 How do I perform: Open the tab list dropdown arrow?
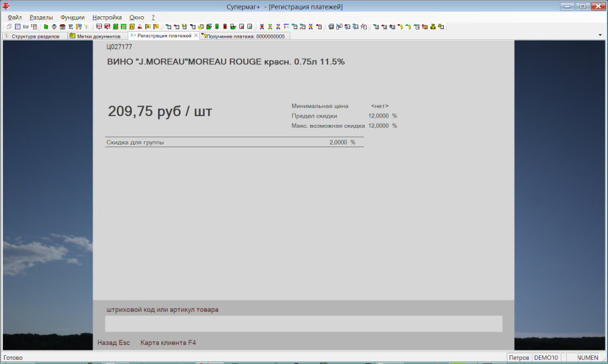pos(600,35)
